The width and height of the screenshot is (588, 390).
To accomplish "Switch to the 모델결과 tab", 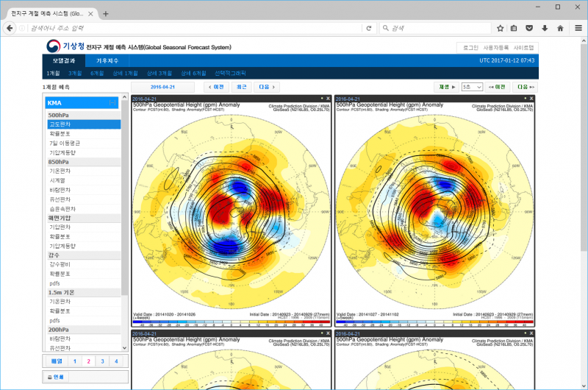I will click(x=64, y=61).
